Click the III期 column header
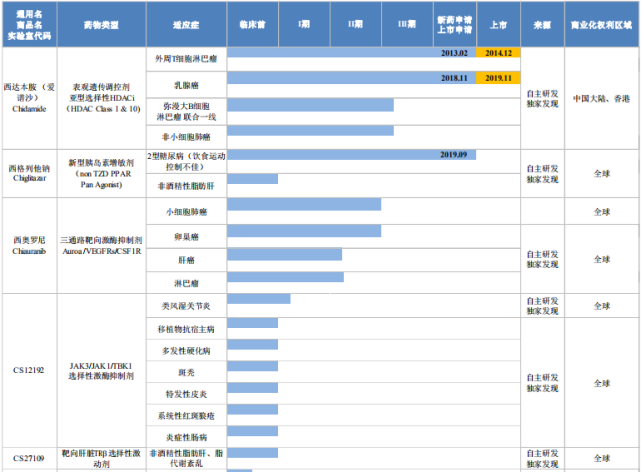Screen dimensions: 641x472 407,25
